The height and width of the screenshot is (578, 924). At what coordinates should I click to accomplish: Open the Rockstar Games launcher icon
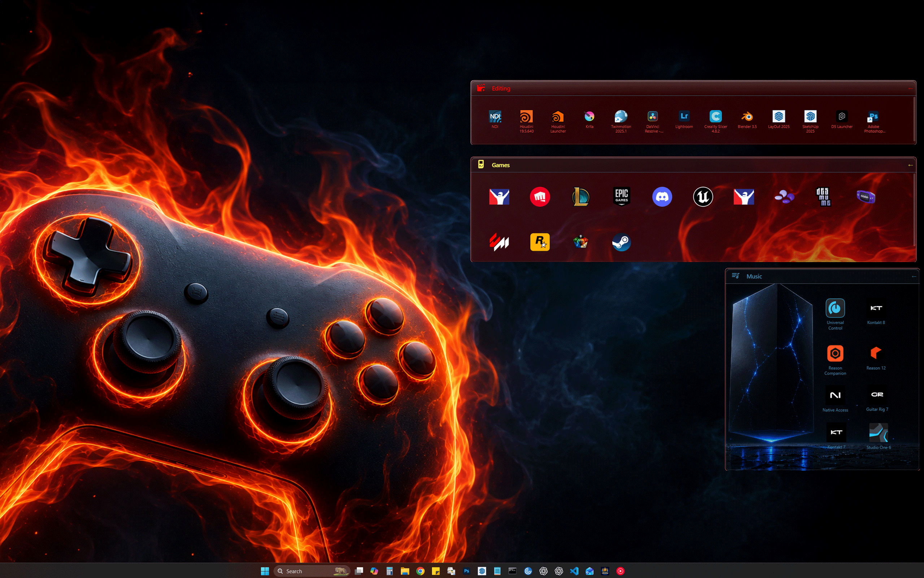(540, 242)
